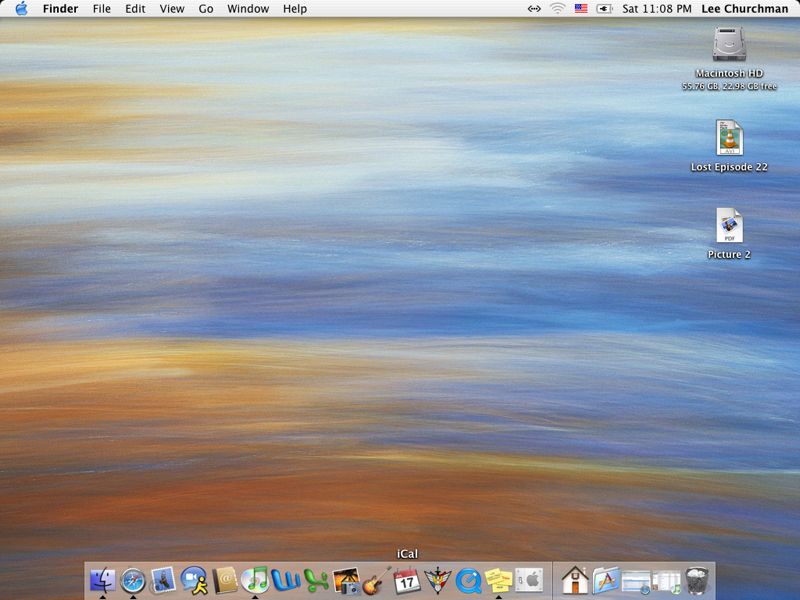The image size is (800, 600).
Task: Open the Applications folder in Dock
Action: (x=605, y=580)
